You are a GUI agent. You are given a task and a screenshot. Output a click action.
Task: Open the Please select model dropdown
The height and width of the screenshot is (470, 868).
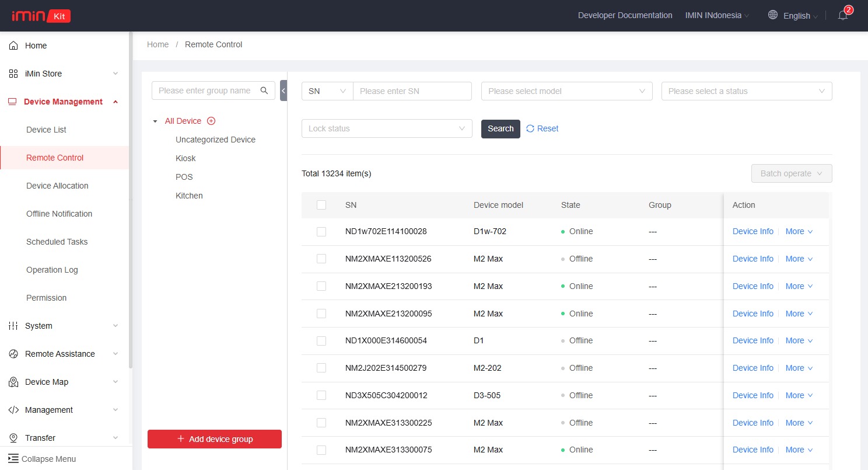(x=566, y=91)
